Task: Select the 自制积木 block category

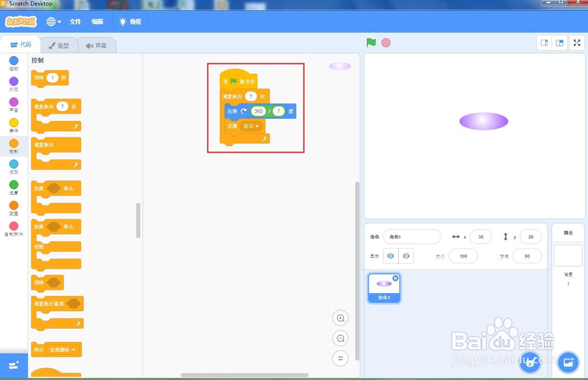Action: [14, 229]
